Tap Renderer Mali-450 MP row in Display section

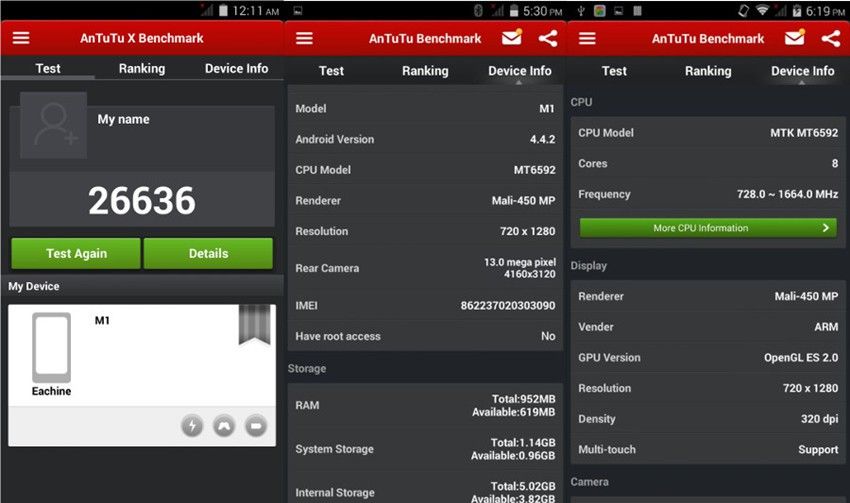point(708,296)
